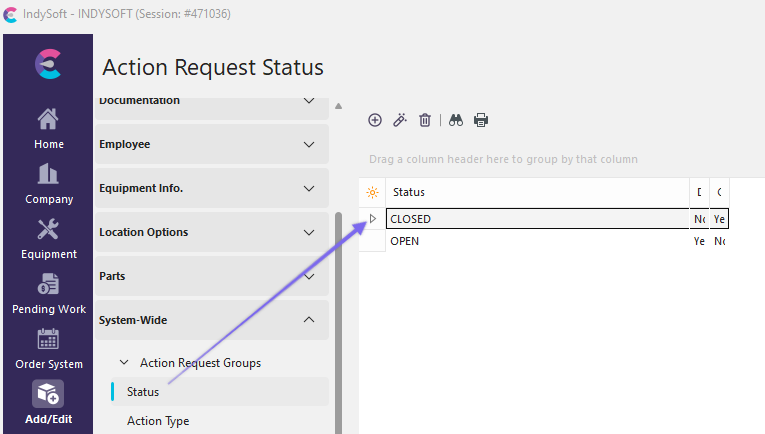Click the binoculars search icon
Image resolution: width=765 pixels, height=434 pixels.
[x=456, y=120]
